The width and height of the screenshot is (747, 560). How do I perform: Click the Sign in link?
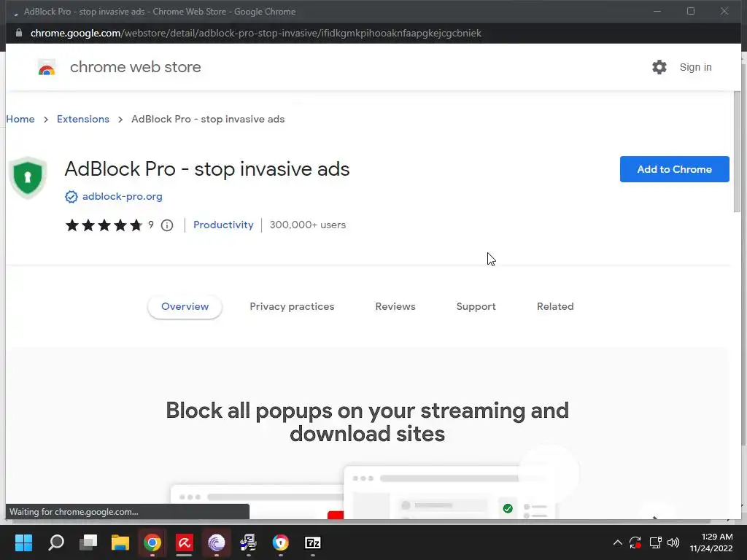(x=695, y=68)
